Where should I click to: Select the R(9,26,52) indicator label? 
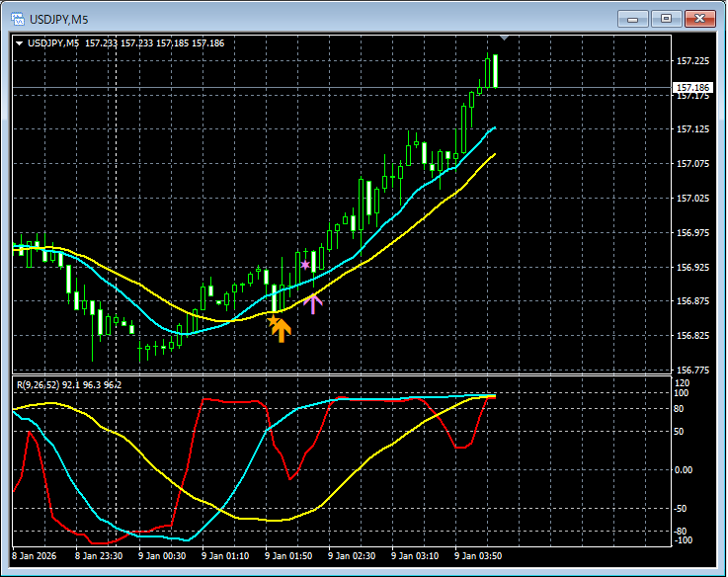click(69, 384)
